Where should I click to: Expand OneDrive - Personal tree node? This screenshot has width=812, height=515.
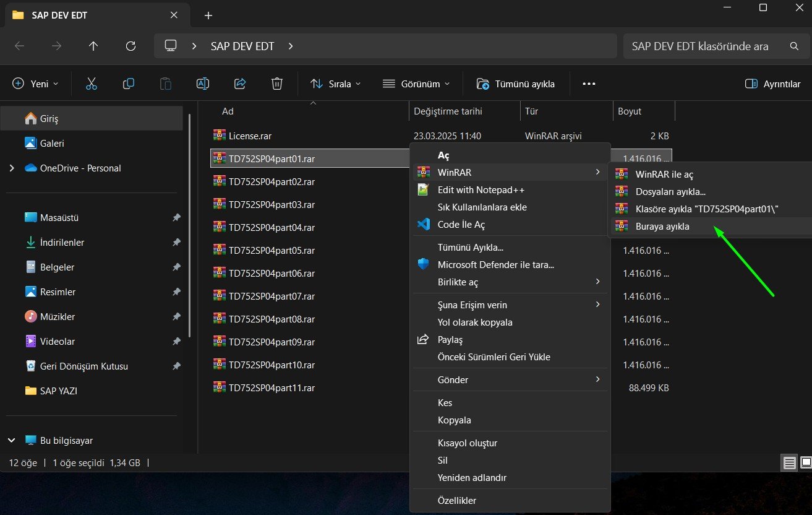12,168
